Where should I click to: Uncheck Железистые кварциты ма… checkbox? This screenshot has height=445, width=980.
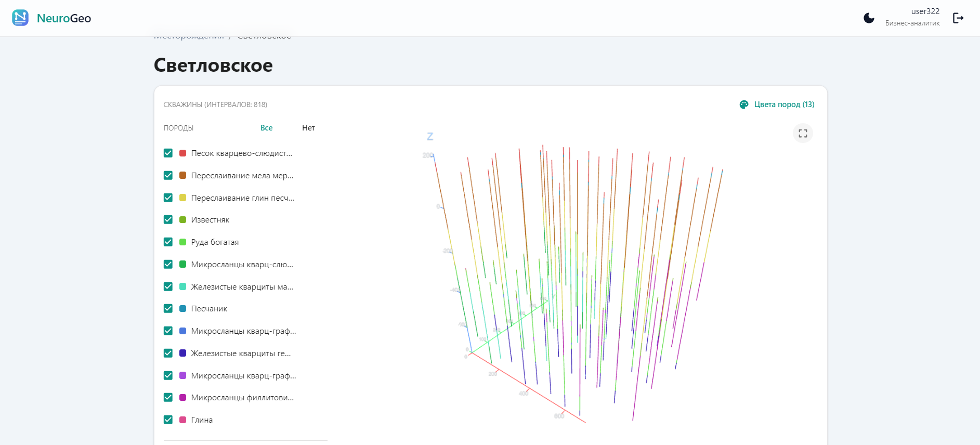point(168,286)
